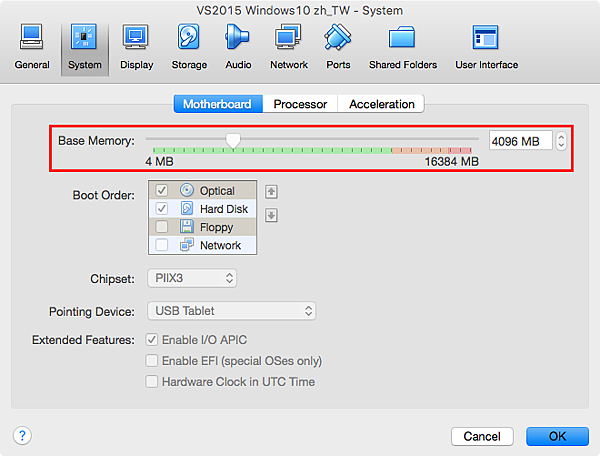Click the Cancel button
This screenshot has height=456, width=600.
pyautogui.click(x=482, y=436)
